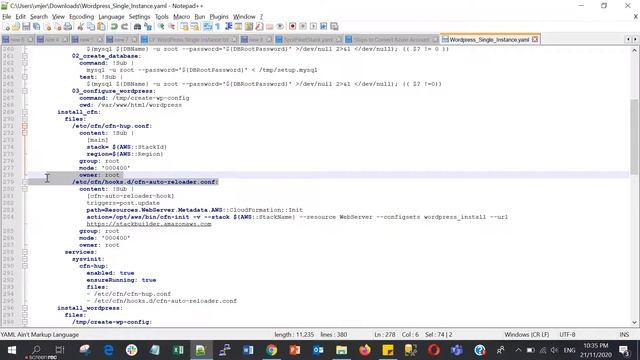Collapse the install_cfn fold marker
The height and width of the screenshot is (360, 640).
pos(25,112)
